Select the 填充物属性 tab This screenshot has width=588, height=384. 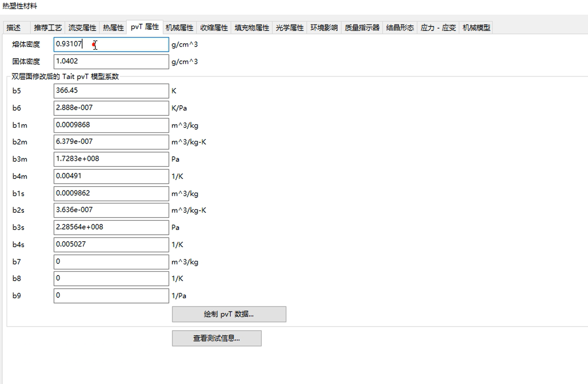click(x=252, y=28)
